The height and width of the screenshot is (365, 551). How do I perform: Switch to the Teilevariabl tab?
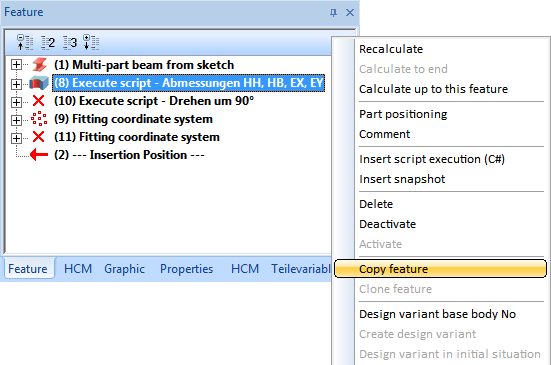(301, 269)
